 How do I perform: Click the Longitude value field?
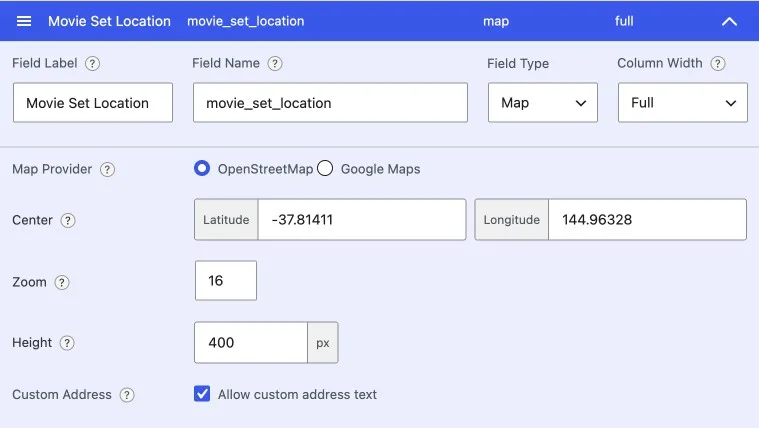pos(647,219)
